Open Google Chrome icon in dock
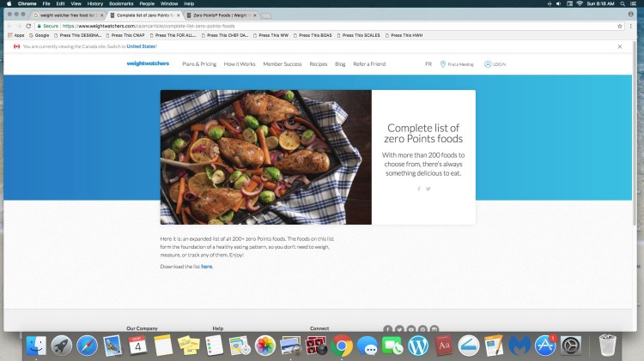This screenshot has height=361, width=644. point(342,346)
